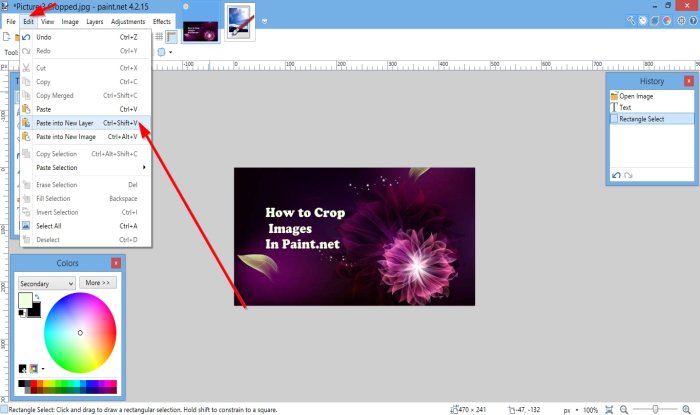
Task: Close the Colors panel
Action: coord(116,263)
